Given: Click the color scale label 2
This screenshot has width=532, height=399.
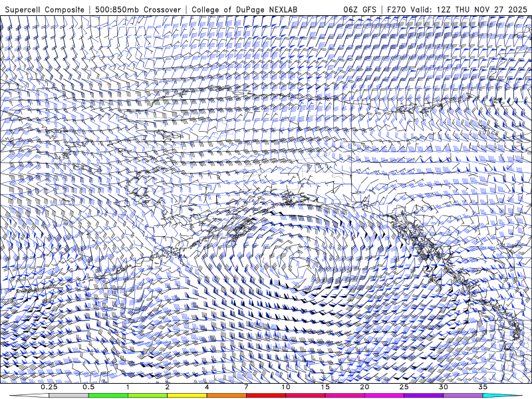Looking at the screenshot, I should pos(168,387).
